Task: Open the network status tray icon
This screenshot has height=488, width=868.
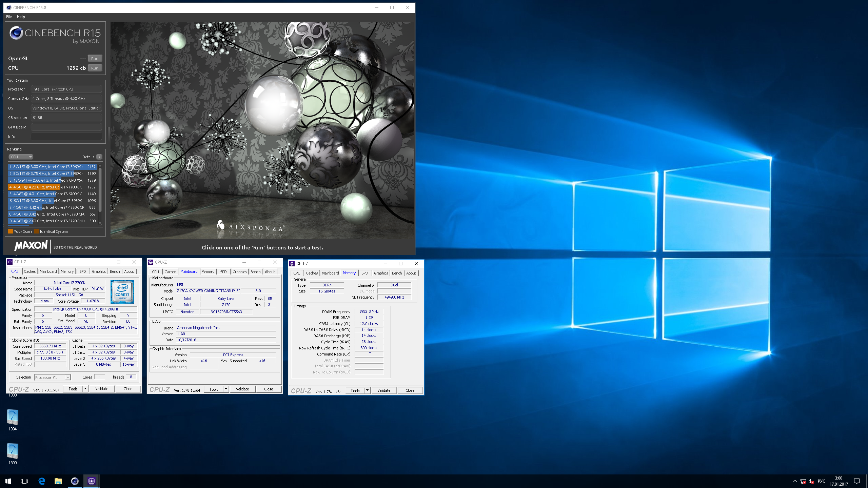Action: 803,481
